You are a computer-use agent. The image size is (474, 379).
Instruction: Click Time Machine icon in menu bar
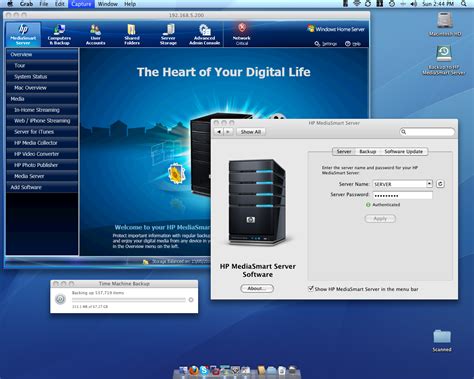point(392,4)
